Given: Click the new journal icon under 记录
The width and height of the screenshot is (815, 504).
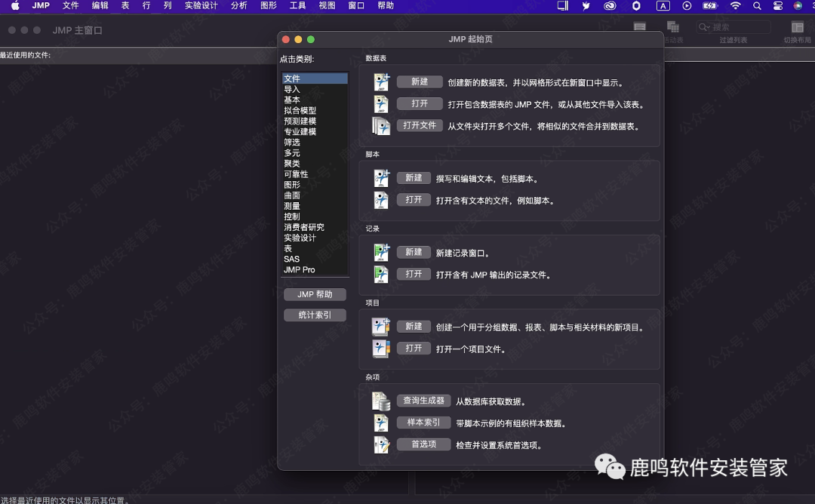Looking at the screenshot, I should tap(382, 253).
